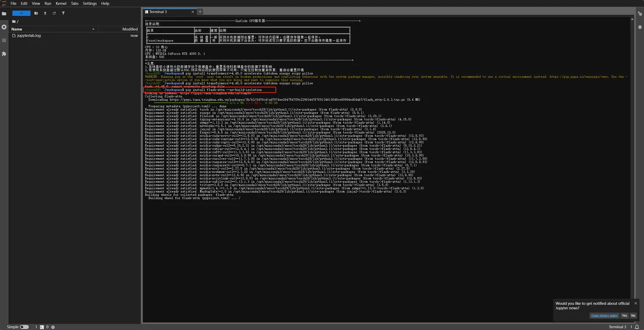Image resolution: width=644 pixels, height=330 pixels.
Task: Create a new folder in file browser
Action: tap(36, 13)
